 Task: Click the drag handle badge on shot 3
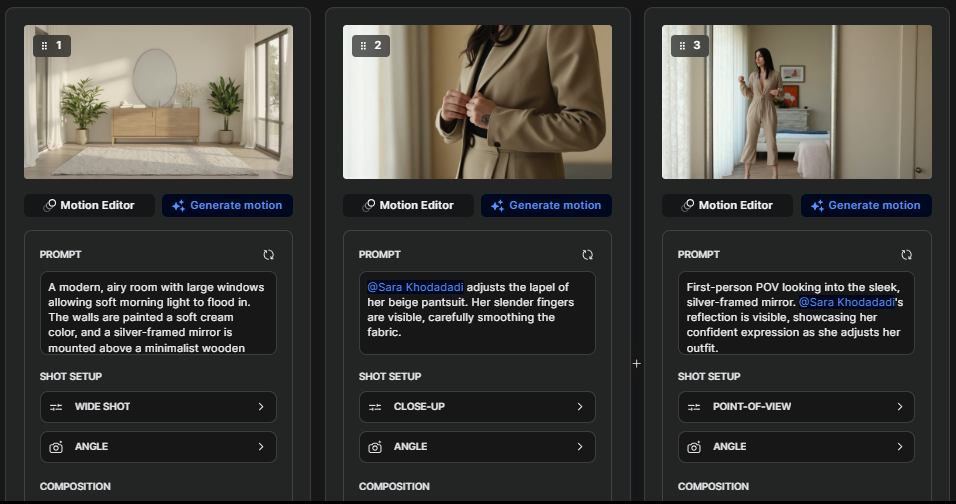(x=689, y=46)
